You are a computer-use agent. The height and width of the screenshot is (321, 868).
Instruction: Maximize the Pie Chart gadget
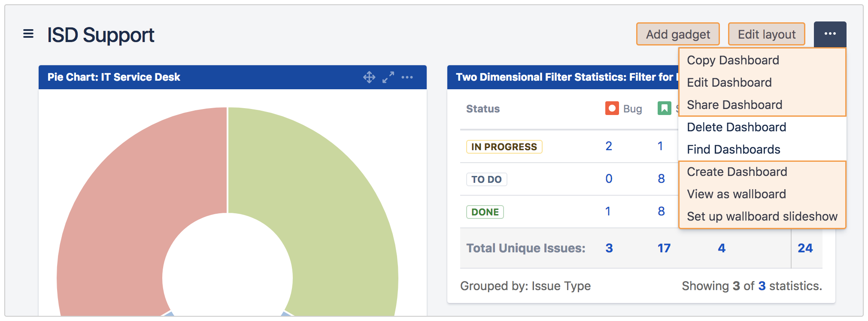pos(388,77)
